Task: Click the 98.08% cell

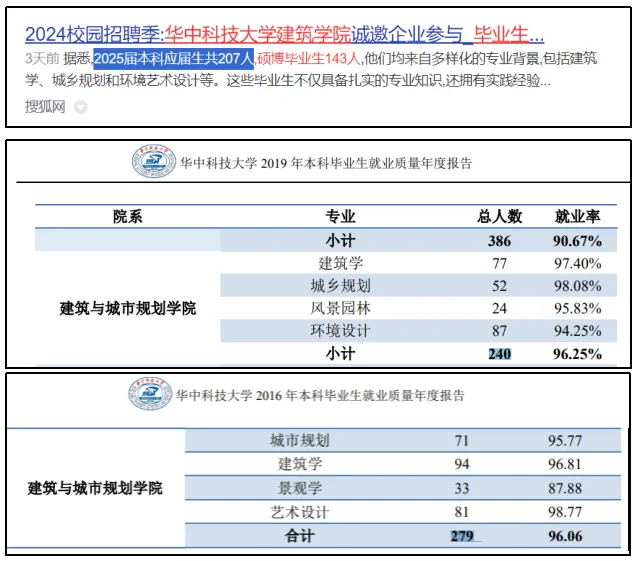Action: [x=578, y=286]
